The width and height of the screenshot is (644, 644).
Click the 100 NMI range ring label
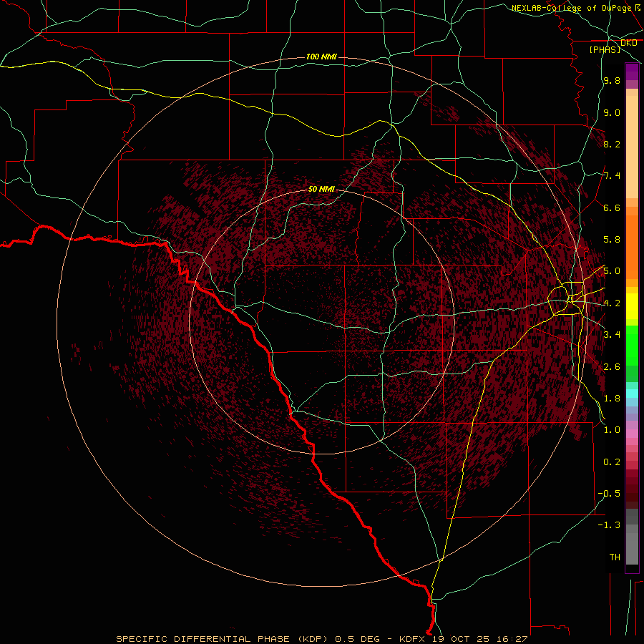(321, 57)
